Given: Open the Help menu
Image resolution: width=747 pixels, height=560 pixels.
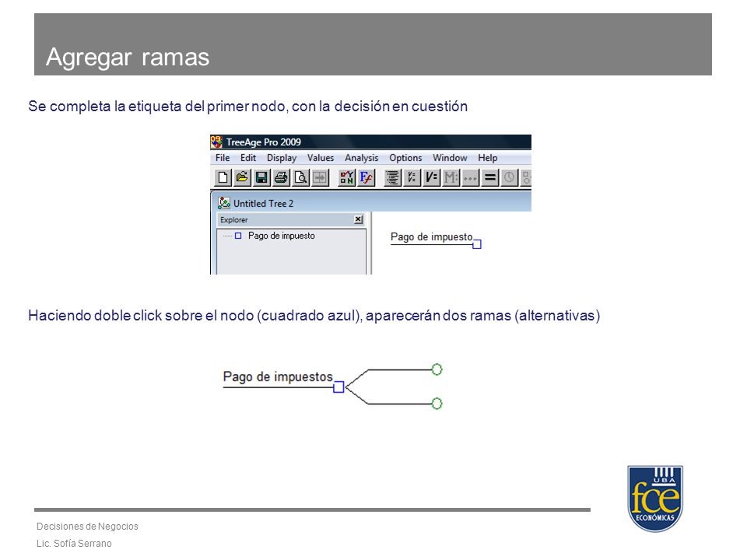Looking at the screenshot, I should pos(488,158).
